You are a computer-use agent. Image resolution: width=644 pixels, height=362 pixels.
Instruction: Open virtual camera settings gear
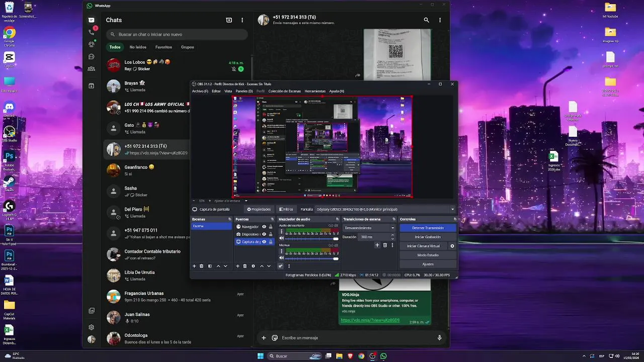pos(452,246)
